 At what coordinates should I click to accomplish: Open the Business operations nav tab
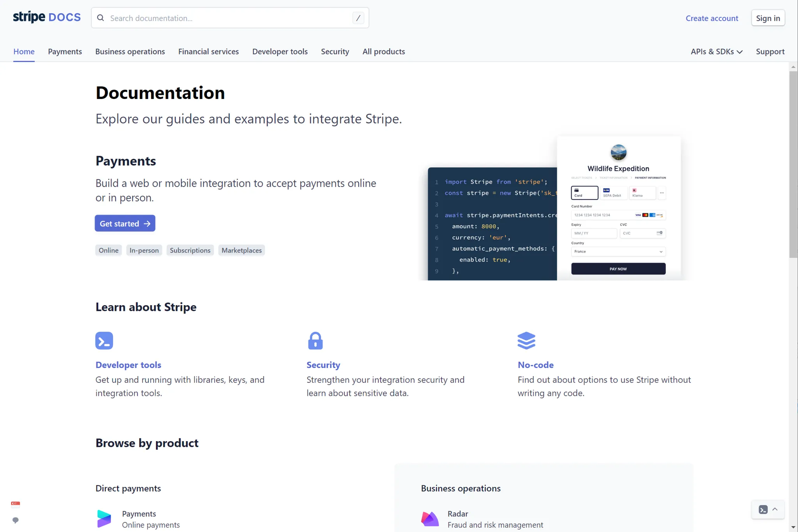pyautogui.click(x=130, y=51)
